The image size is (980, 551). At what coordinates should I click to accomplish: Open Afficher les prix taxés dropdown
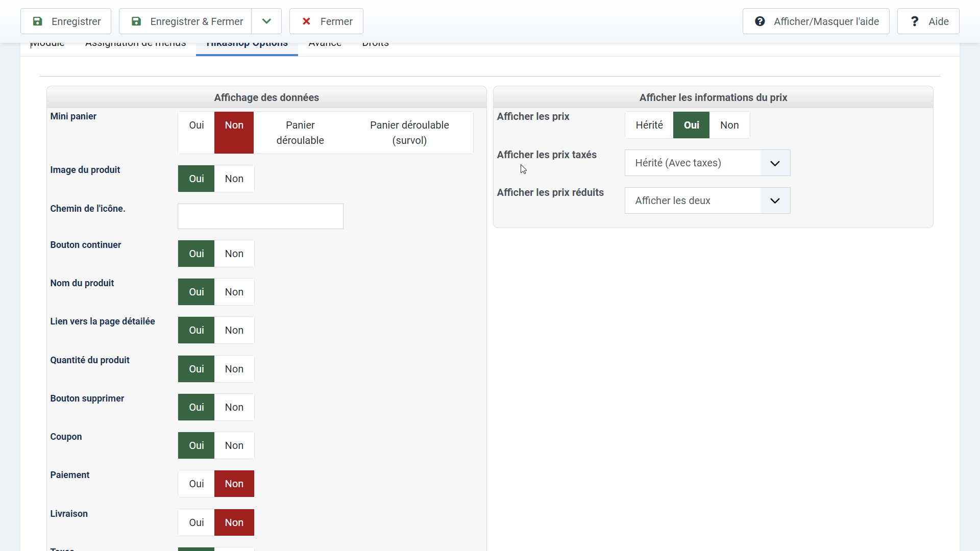[x=707, y=163]
